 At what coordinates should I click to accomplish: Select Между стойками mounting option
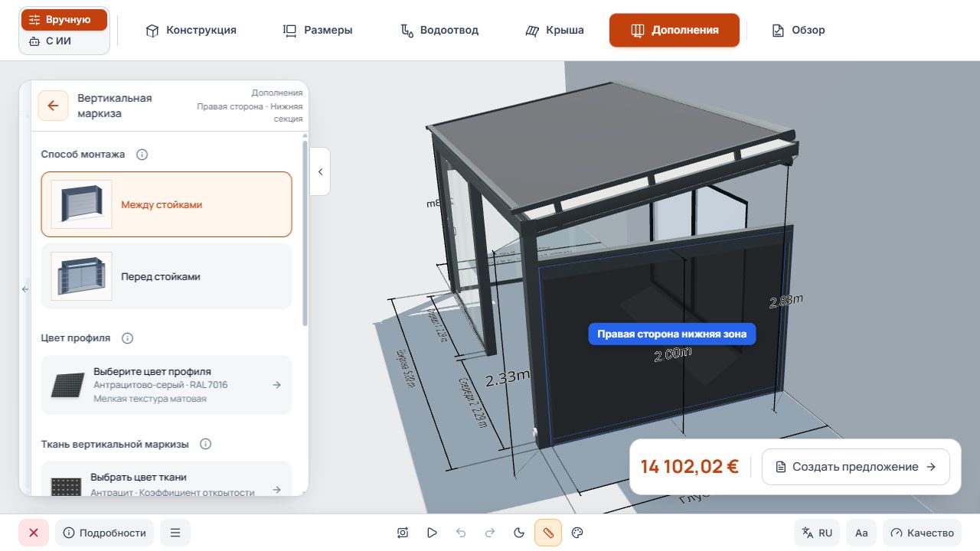click(x=166, y=204)
